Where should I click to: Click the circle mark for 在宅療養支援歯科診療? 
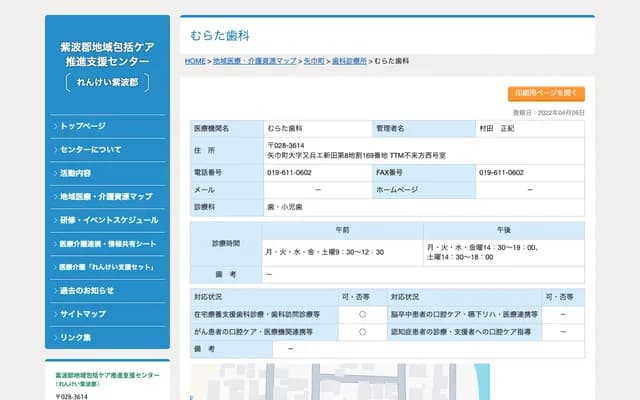[x=362, y=313]
